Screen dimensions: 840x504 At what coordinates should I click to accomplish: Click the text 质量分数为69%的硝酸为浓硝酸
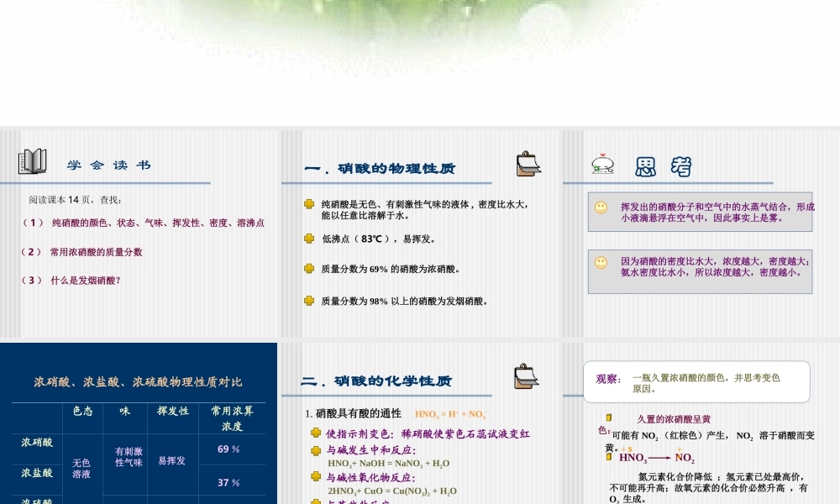[x=391, y=269]
